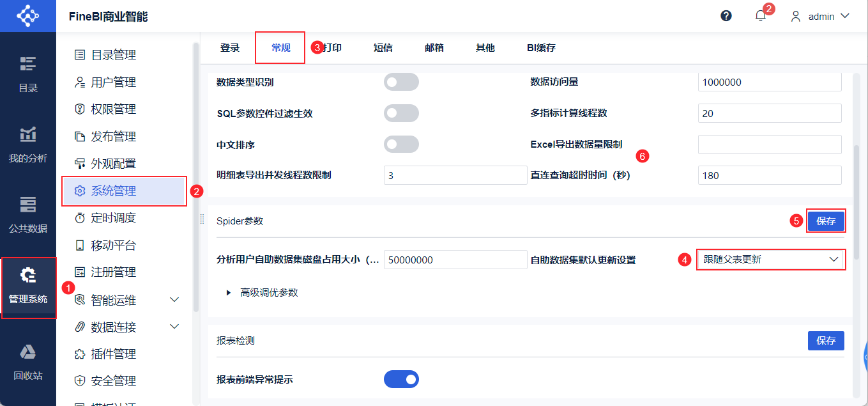Switch to 短信 tab
The image size is (868, 406).
pos(383,48)
